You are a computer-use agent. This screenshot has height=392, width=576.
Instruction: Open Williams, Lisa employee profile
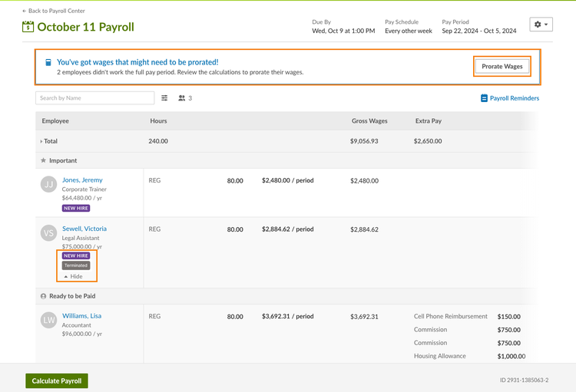(81, 315)
